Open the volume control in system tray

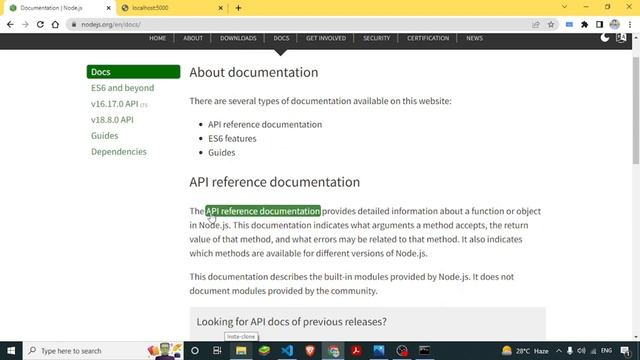(x=582, y=351)
